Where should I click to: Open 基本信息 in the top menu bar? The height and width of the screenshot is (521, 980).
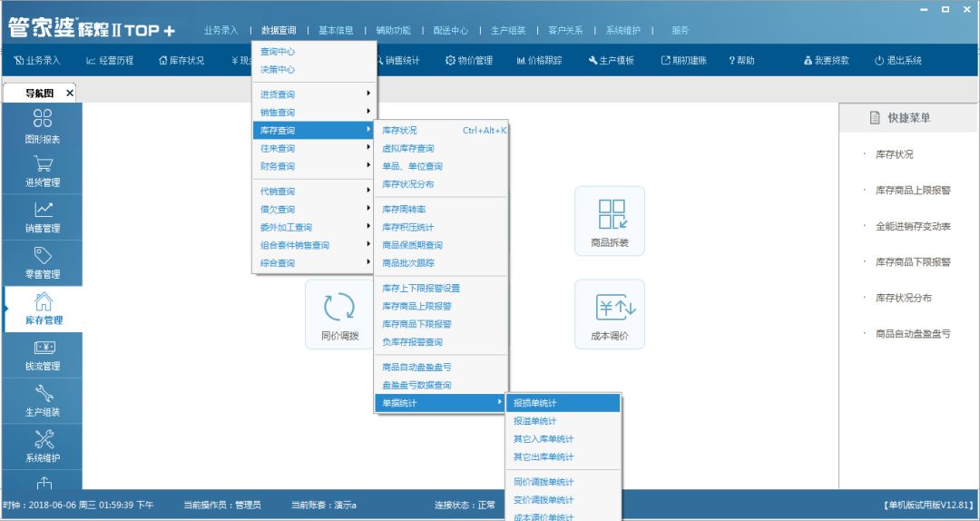(x=336, y=30)
